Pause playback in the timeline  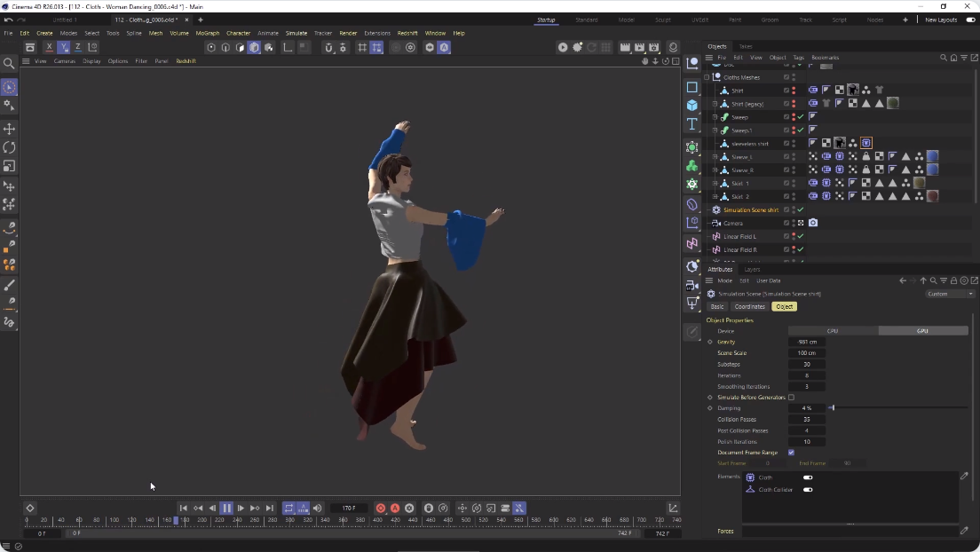click(226, 509)
